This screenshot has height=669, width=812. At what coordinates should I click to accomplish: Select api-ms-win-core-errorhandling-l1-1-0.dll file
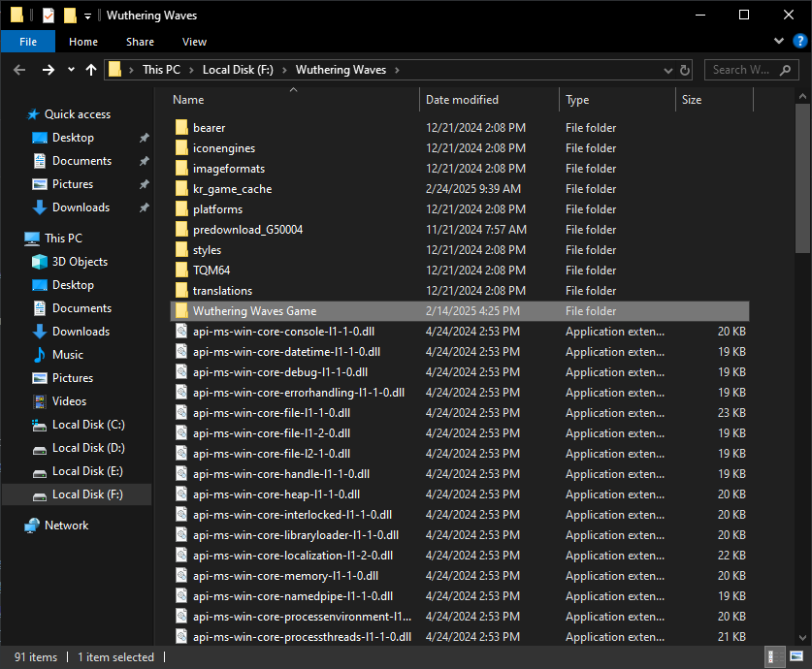tap(298, 393)
